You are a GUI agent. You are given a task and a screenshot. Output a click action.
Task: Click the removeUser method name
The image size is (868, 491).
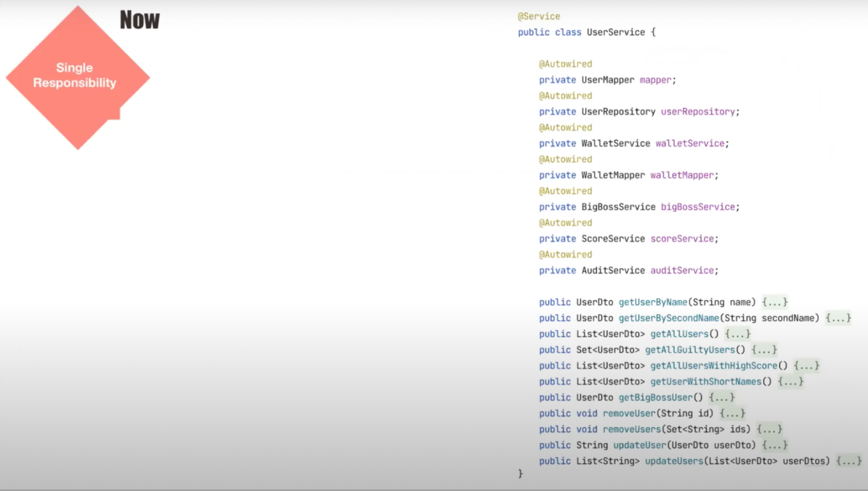pyautogui.click(x=629, y=414)
